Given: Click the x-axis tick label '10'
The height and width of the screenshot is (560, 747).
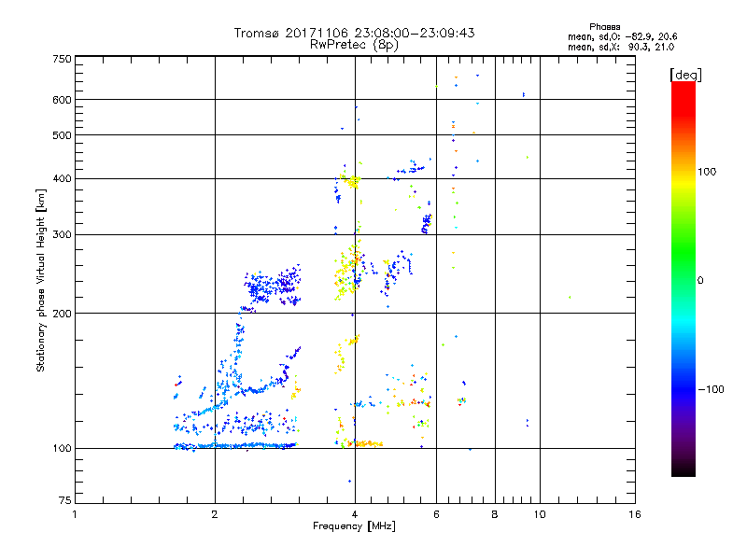Looking at the screenshot, I should 540,514.
